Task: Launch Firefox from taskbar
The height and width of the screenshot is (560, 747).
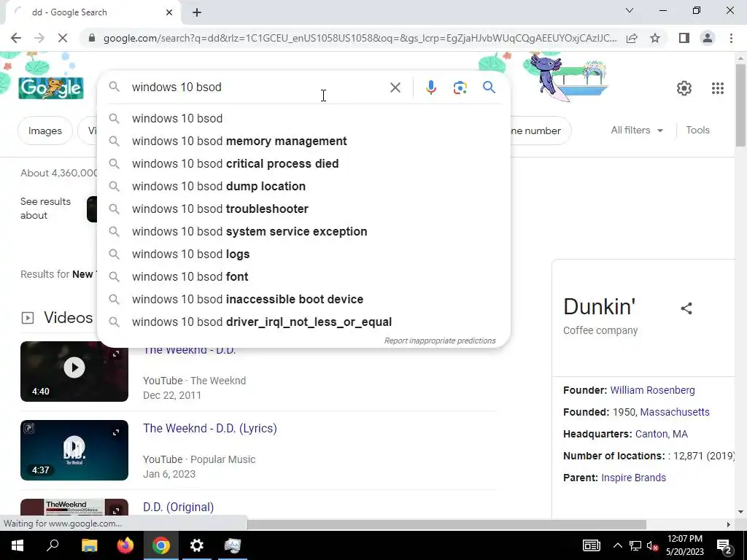Action: pyautogui.click(x=125, y=545)
